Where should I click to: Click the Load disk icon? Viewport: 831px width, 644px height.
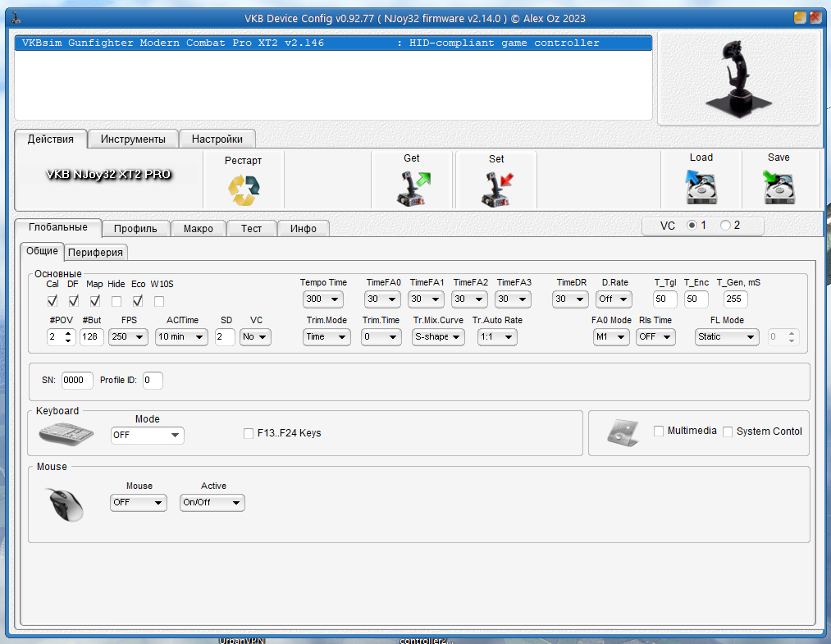point(701,188)
